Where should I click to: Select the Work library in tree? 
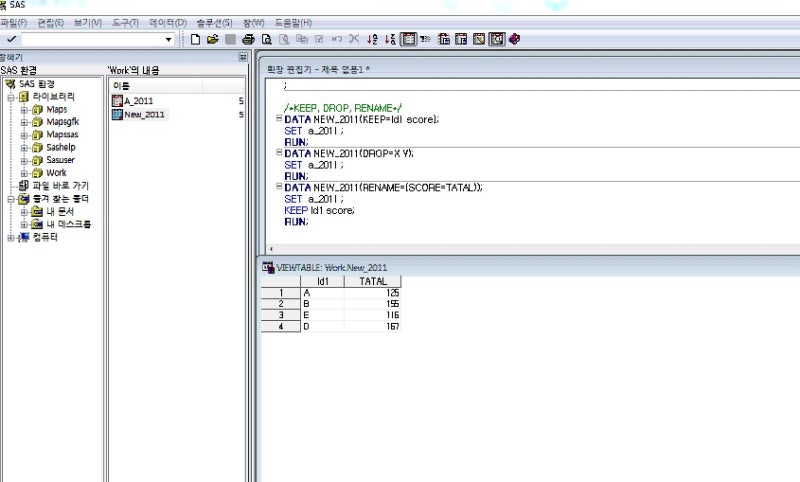56,173
